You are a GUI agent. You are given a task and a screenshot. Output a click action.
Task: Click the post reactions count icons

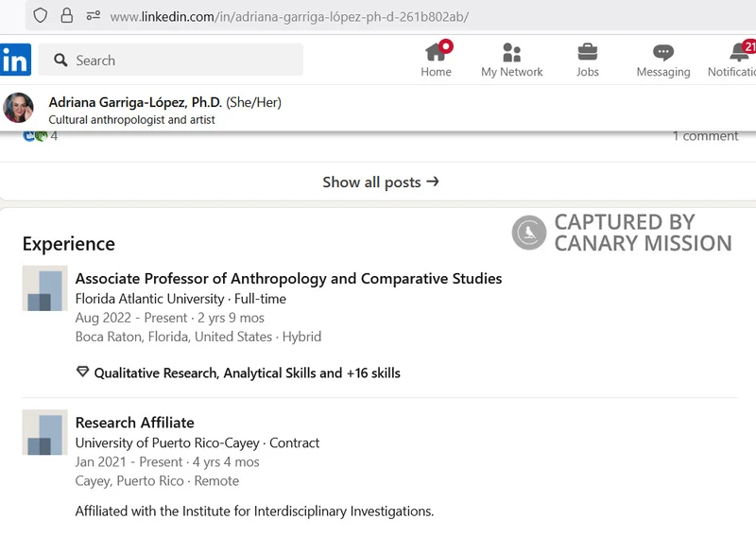35,136
